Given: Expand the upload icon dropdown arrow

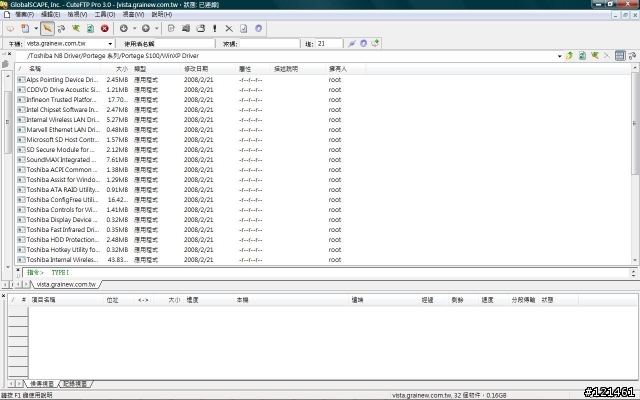Looking at the screenshot, I should tap(156, 29).
